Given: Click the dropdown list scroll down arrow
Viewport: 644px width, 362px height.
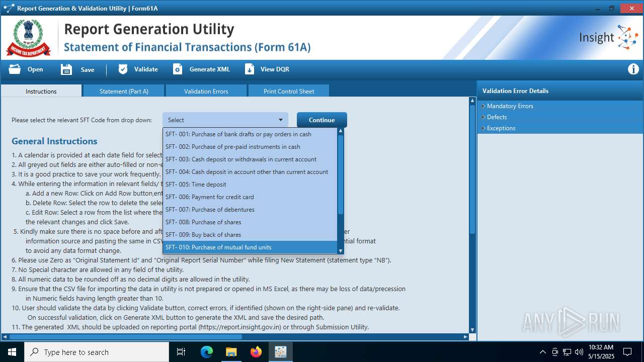Looking at the screenshot, I should [341, 250].
